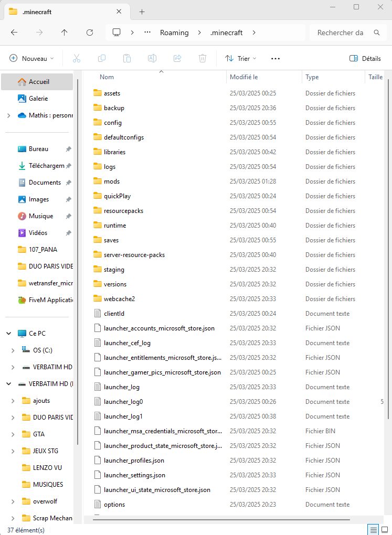The image size is (392, 535).
Task: Click the search magnifier icon
Action: [377, 33]
